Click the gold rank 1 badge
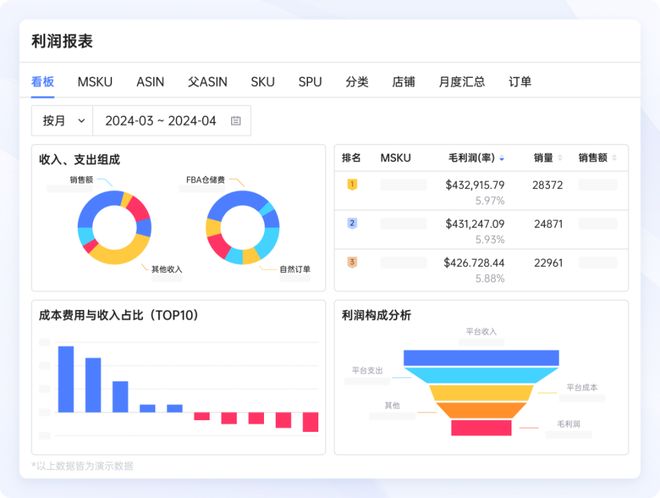 (x=351, y=185)
